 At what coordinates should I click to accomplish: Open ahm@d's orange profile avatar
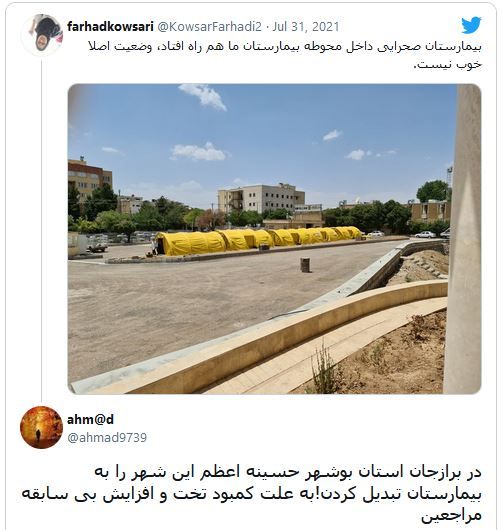(x=42, y=427)
